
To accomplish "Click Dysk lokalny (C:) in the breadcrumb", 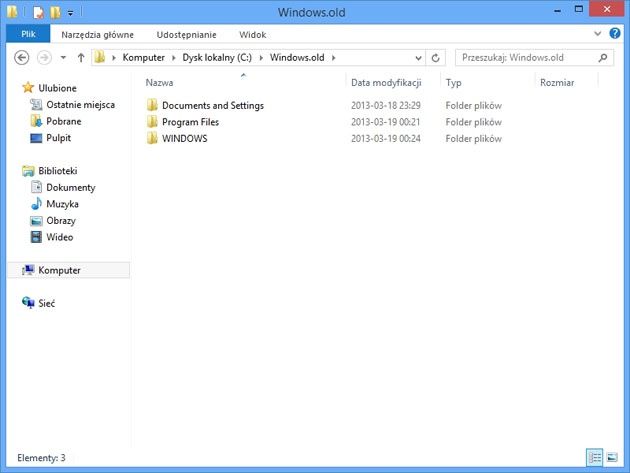I will coord(217,58).
